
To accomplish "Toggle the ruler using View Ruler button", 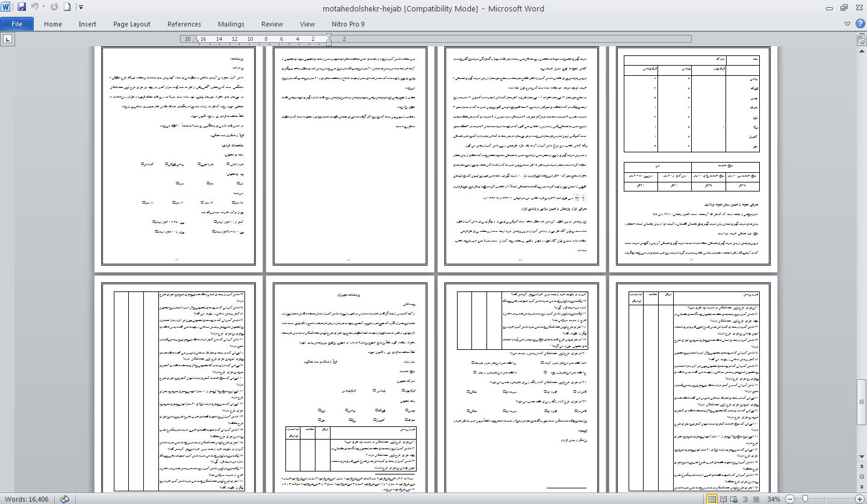I will point(862,40).
